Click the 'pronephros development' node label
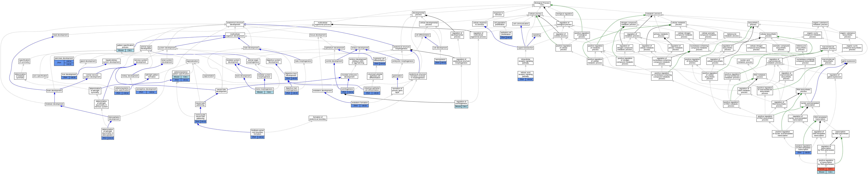The image size is (868, 175). 146,89
